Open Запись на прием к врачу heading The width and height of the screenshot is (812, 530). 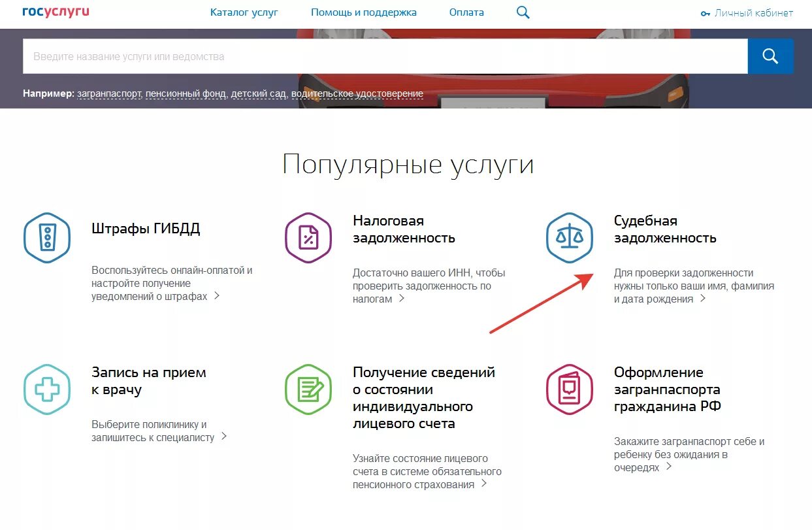click(149, 381)
